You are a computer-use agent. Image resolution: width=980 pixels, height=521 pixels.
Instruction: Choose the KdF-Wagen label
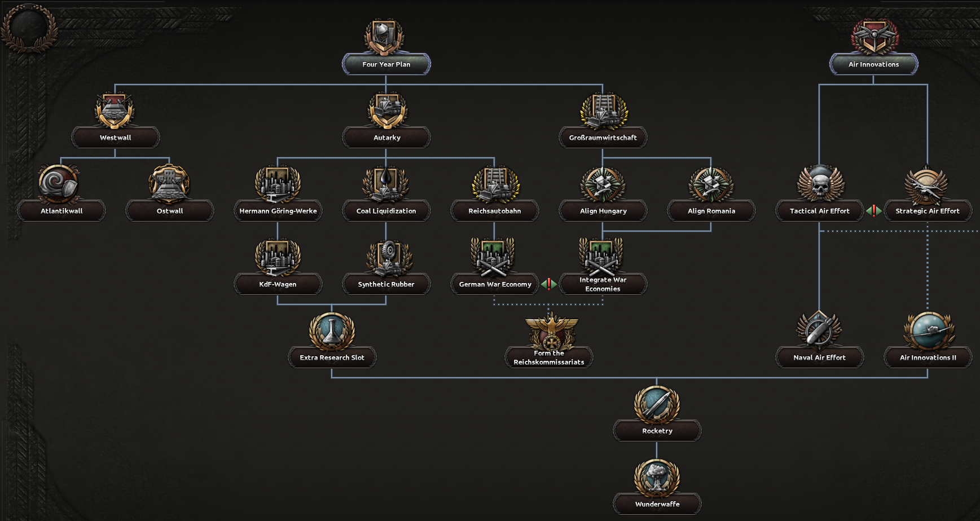pos(278,284)
